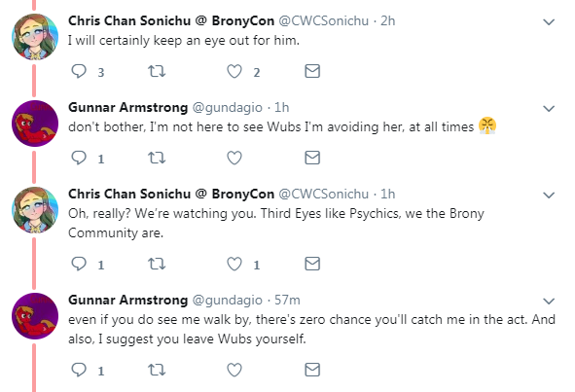575x392 pixels.
Task: Open Chris Chan Sonichu avatar on the first tweet
Action: pos(35,37)
